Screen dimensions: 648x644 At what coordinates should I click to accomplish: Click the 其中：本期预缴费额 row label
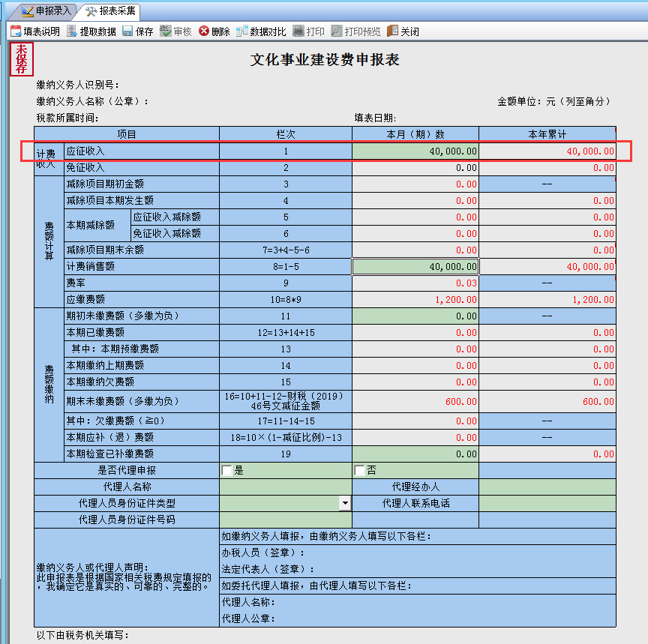115,349
